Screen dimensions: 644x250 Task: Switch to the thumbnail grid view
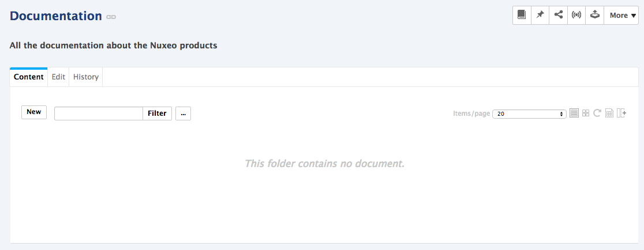click(x=586, y=113)
